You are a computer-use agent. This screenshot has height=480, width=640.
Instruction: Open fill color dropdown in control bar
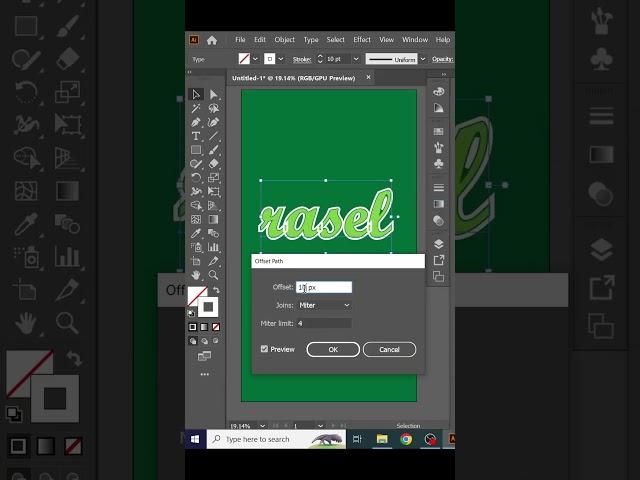click(x=256, y=59)
